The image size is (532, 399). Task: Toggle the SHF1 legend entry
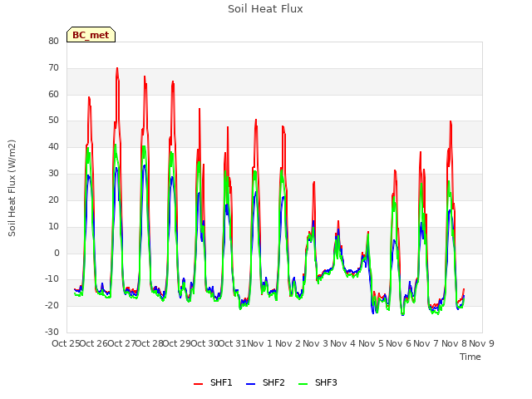coord(213,382)
